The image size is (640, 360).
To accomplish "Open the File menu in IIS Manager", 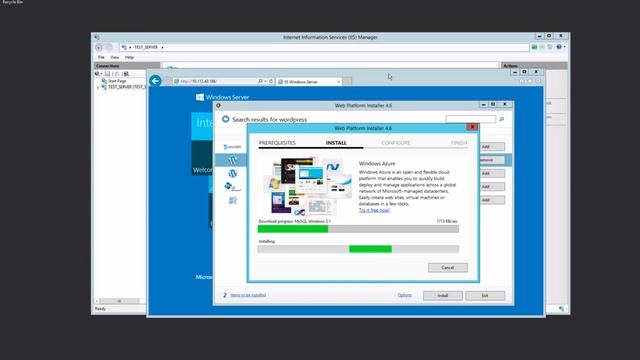I will point(101,58).
